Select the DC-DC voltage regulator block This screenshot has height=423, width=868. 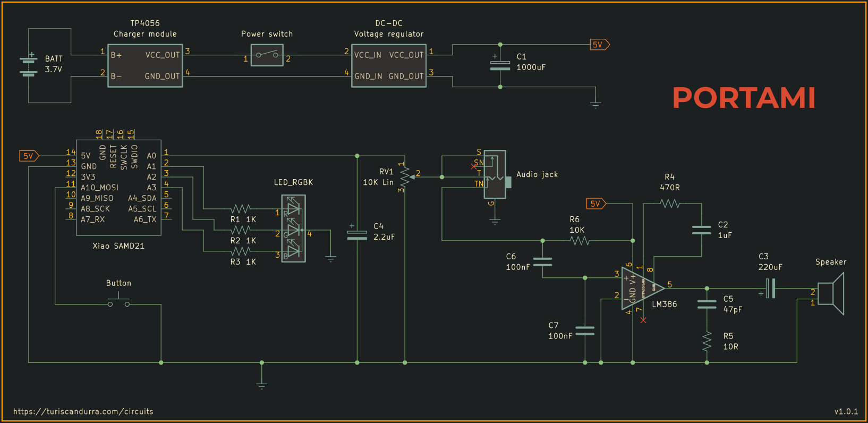[389, 65]
